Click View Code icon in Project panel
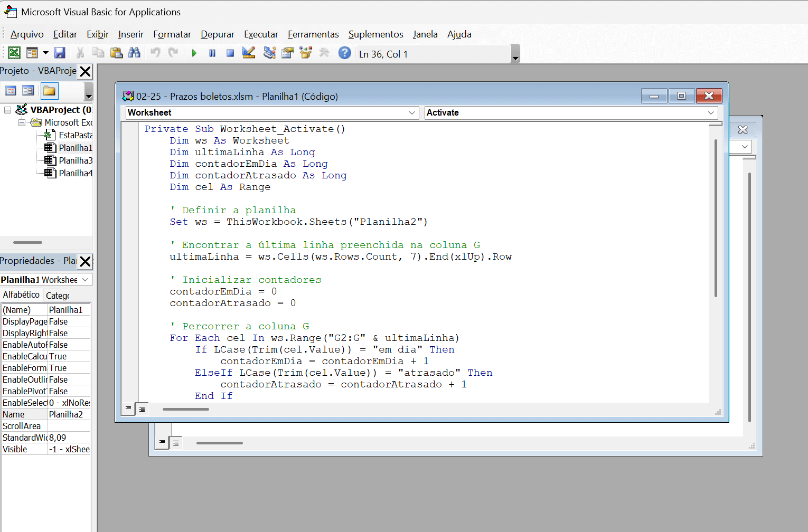Screen dimensions: 808x532 click(11, 91)
